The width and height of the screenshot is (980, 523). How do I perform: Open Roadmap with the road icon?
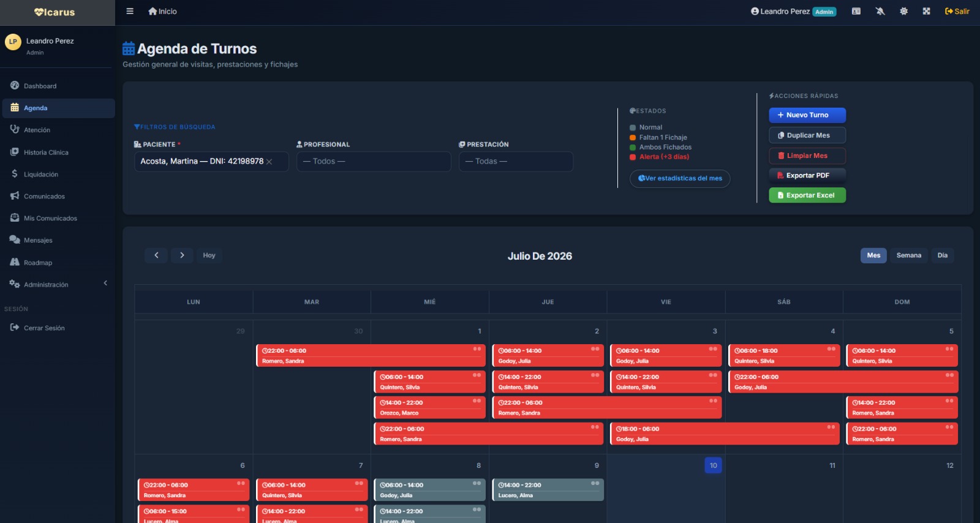(x=58, y=262)
